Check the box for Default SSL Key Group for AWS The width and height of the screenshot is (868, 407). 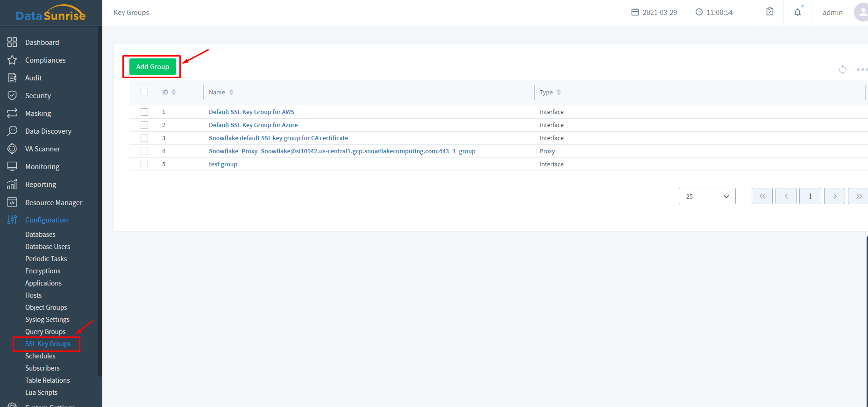[x=144, y=112]
